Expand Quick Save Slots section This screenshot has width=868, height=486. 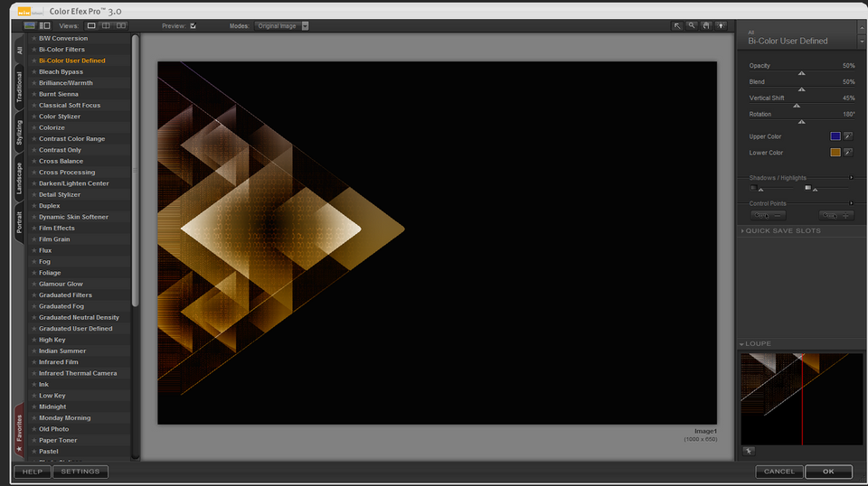coord(780,230)
